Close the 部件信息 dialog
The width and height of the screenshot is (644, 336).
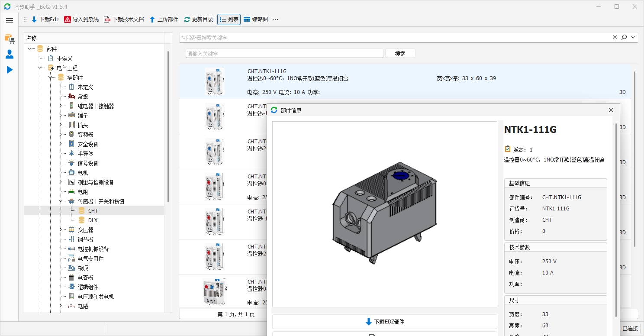coord(611,110)
